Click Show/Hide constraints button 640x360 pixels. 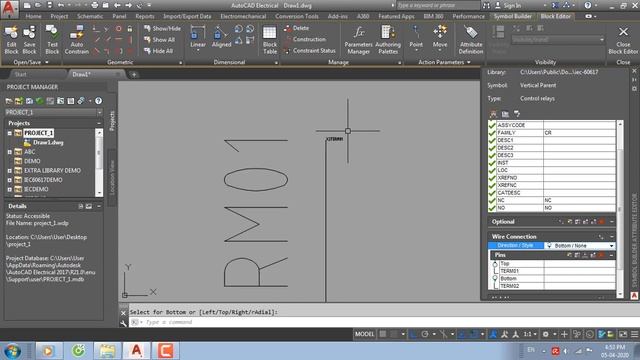(x=162, y=29)
